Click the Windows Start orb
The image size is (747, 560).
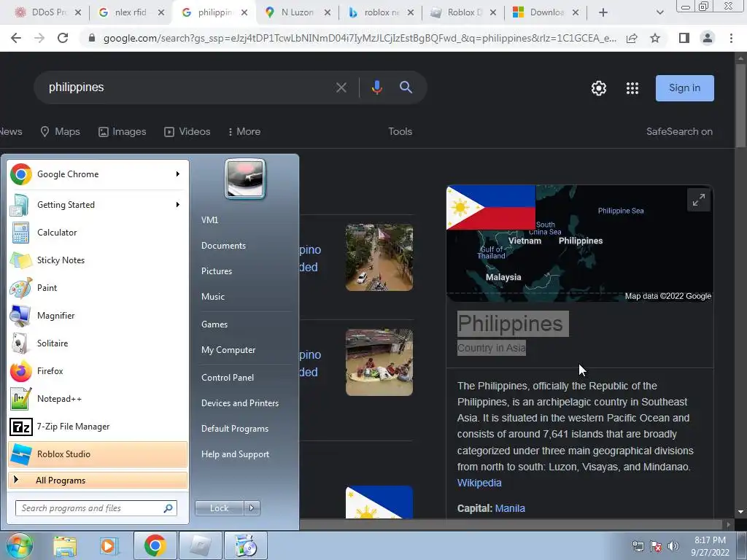20,545
